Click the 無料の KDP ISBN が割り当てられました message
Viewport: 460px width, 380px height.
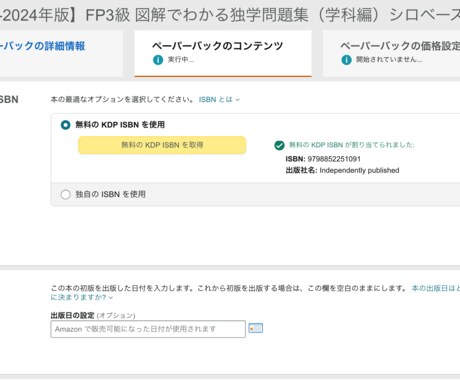click(x=352, y=145)
